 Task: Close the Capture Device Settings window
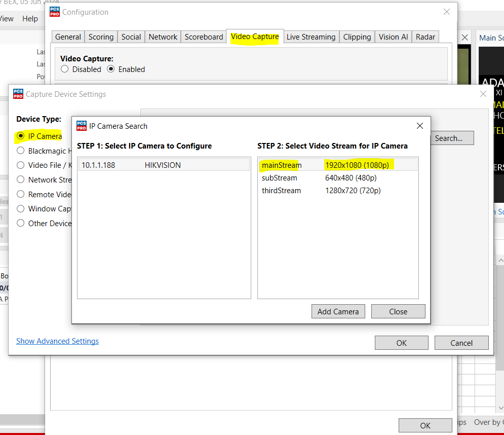tap(483, 94)
